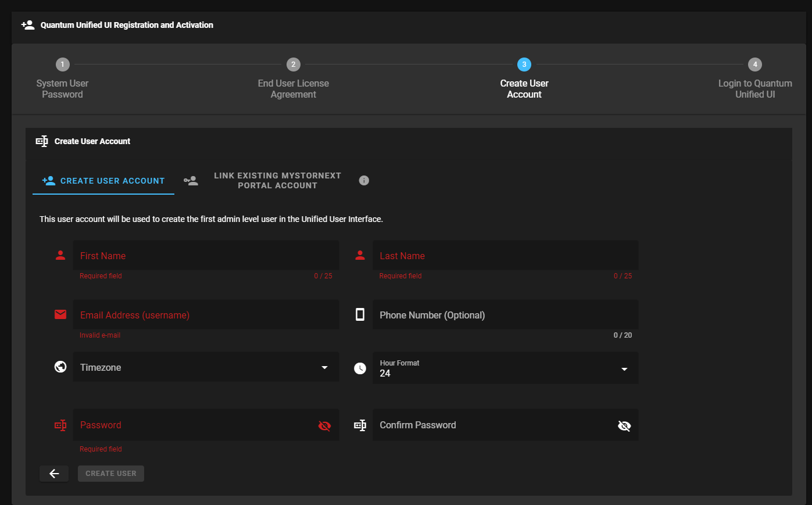The width and height of the screenshot is (812, 505).
Task: Click the phone icon beside Phone Number
Action: [360, 314]
